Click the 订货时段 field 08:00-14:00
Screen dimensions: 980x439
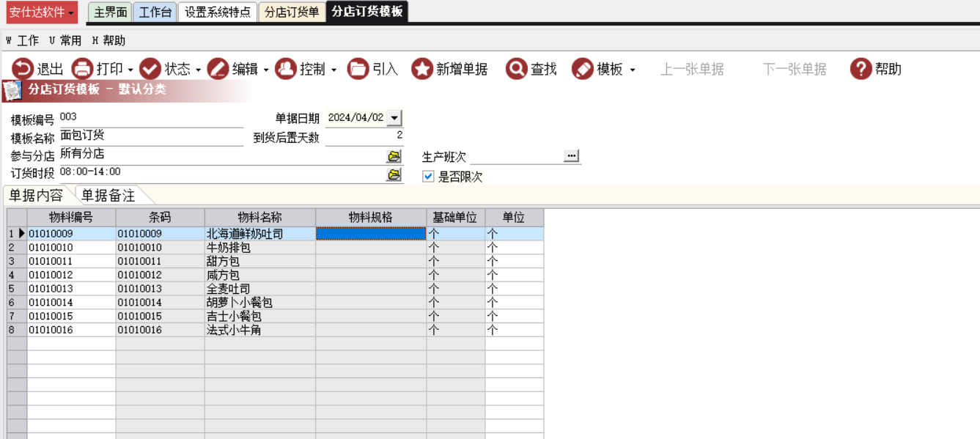coord(222,174)
